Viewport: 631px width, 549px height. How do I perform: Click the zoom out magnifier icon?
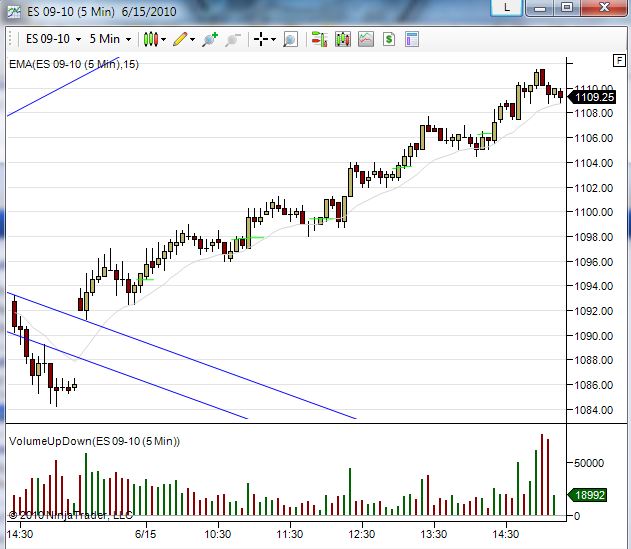tap(233, 39)
